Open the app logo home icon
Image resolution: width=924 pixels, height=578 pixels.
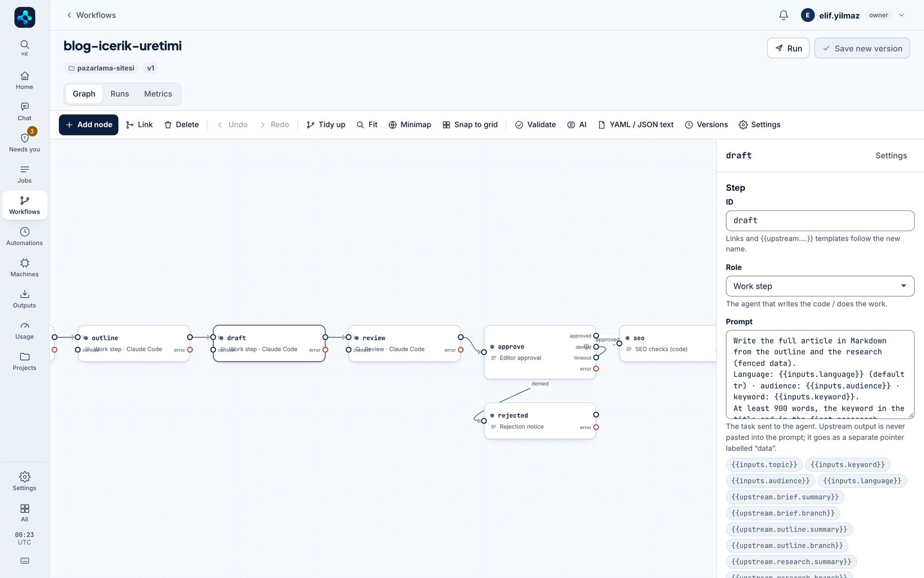coord(24,18)
